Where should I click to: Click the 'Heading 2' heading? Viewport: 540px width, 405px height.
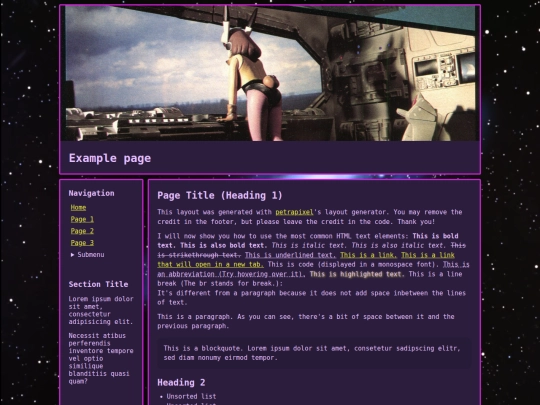pyautogui.click(x=181, y=382)
